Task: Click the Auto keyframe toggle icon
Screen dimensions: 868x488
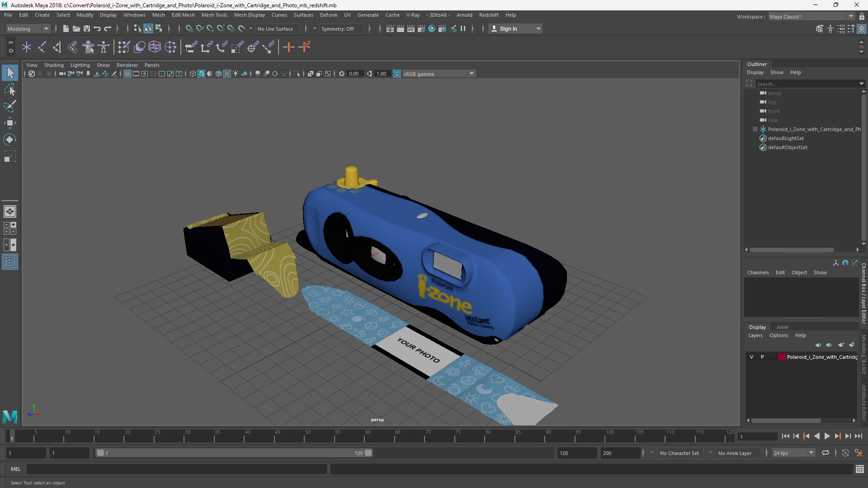Action: point(845,453)
